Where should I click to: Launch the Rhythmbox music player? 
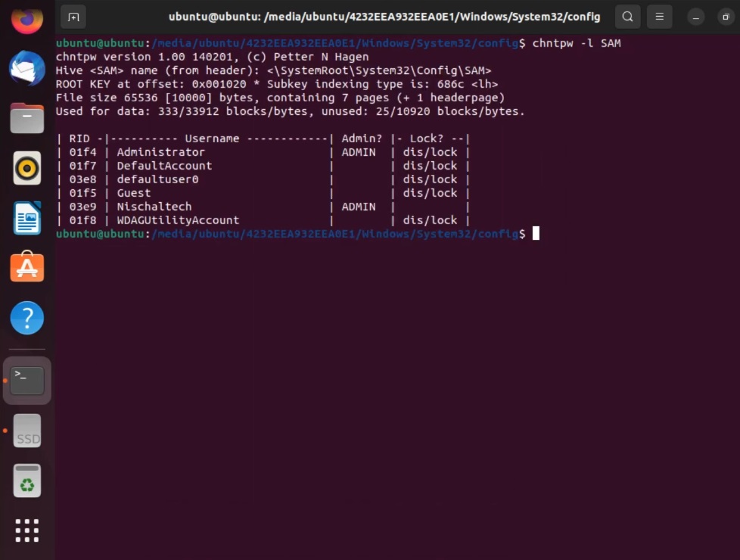tap(26, 168)
